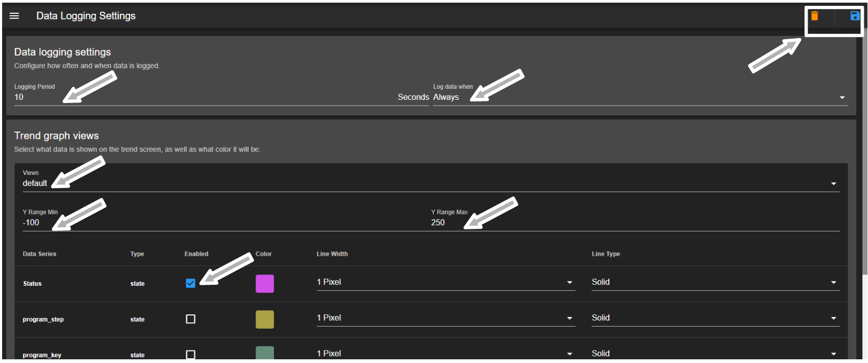This screenshot has width=868, height=363.
Task: Click the Y Range Max field
Action: (x=635, y=222)
